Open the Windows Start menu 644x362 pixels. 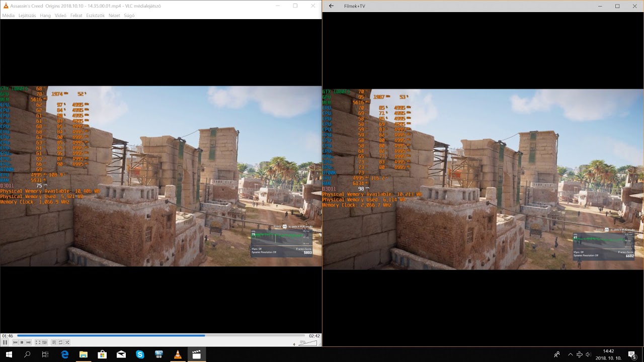tap(9, 354)
